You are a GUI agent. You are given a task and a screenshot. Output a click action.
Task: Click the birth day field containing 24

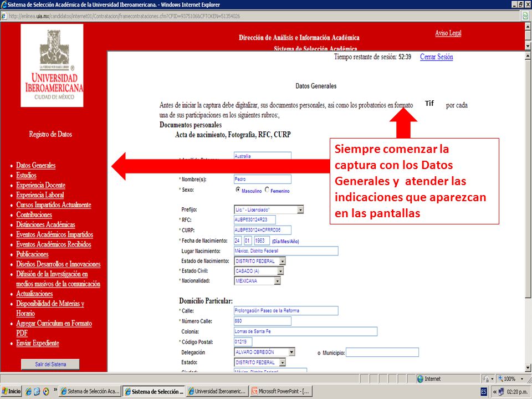point(238,241)
